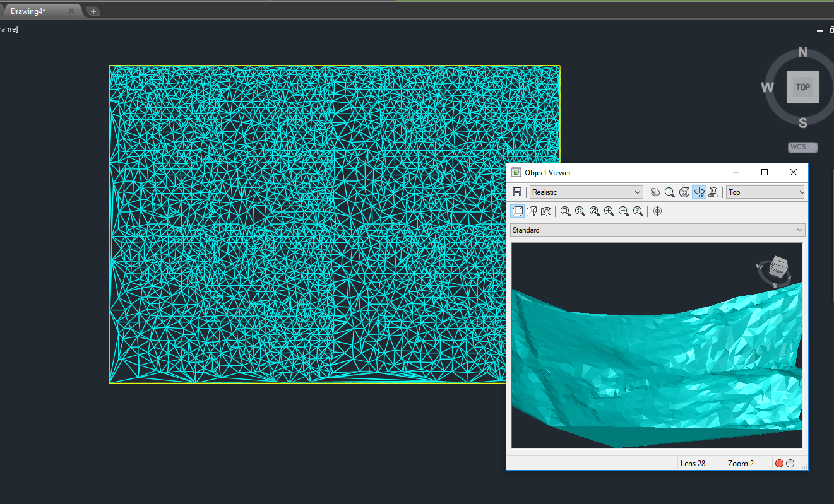This screenshot has width=834, height=504.
Task: Click the Zoom Center icon
Action: [580, 211]
